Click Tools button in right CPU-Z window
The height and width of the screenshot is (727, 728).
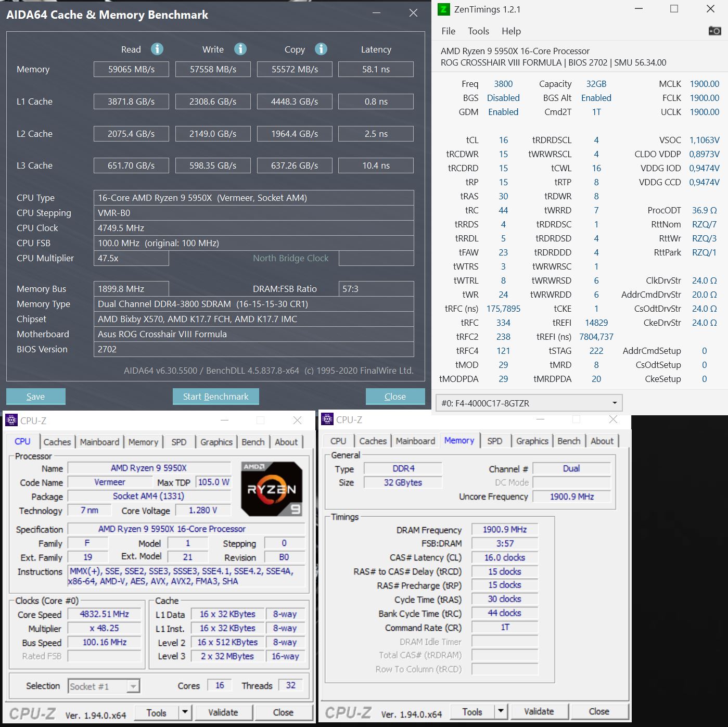472,711
